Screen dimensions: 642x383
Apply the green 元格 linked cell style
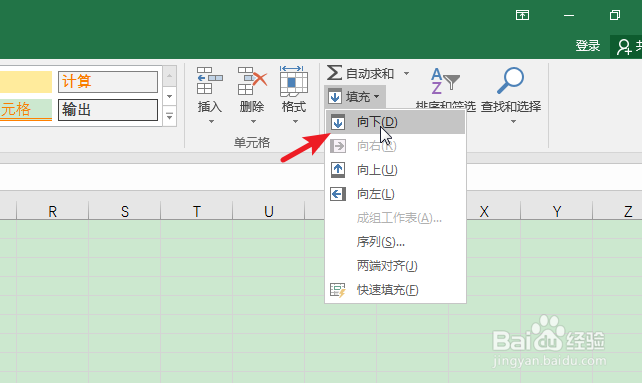(26, 110)
